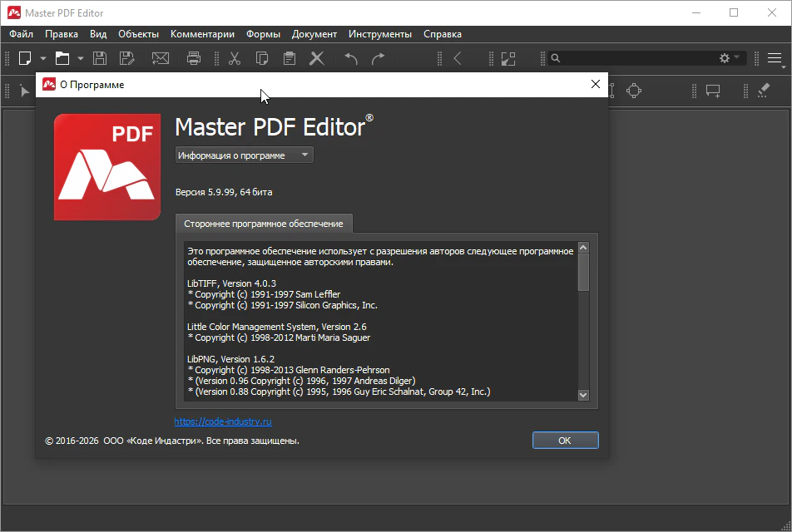Click the Open file folder icon
Viewport: 792px width, 532px height.
(62, 58)
